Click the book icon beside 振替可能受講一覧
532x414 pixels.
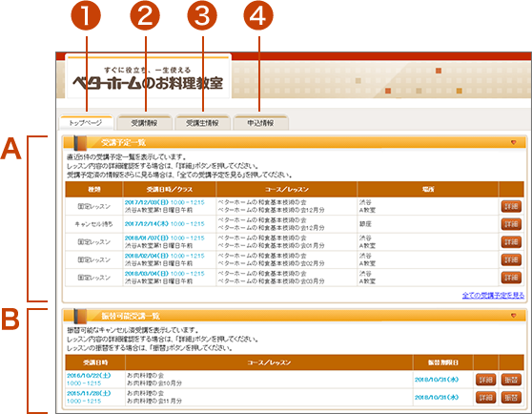pyautogui.click(x=80, y=316)
